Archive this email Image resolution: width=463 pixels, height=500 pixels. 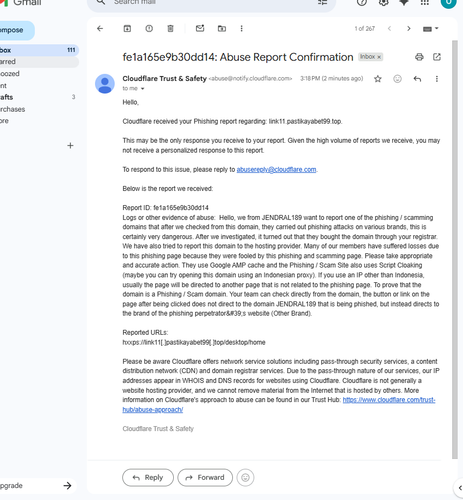coord(127,29)
